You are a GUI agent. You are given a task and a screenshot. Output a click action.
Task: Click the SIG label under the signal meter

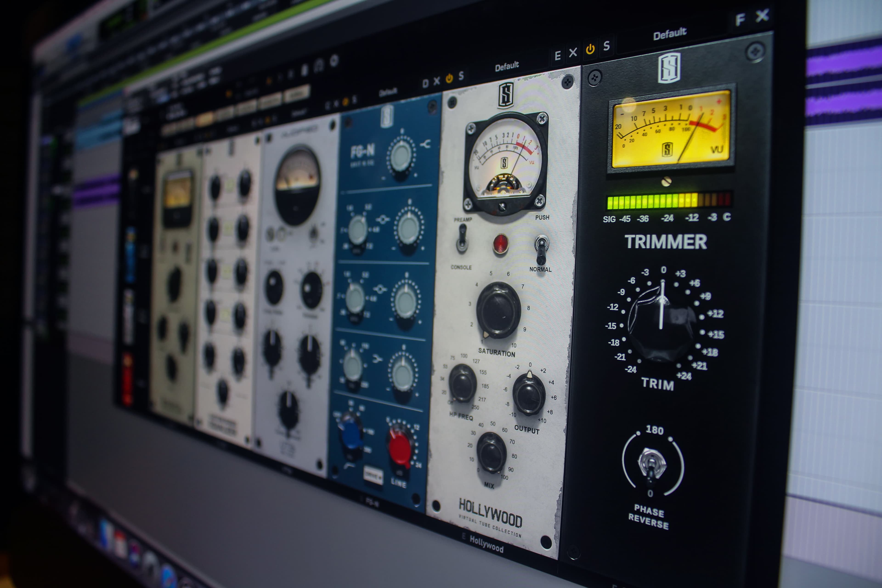click(609, 219)
